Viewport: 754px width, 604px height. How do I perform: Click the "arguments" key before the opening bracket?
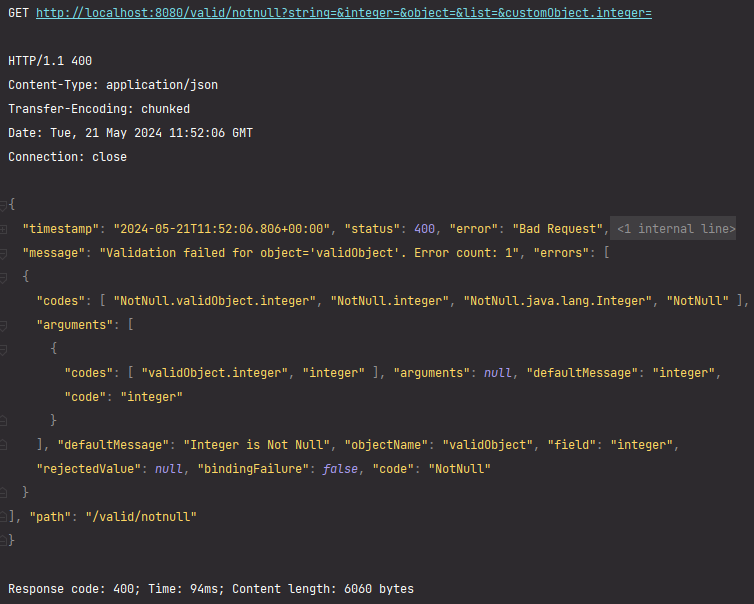[x=75, y=325]
